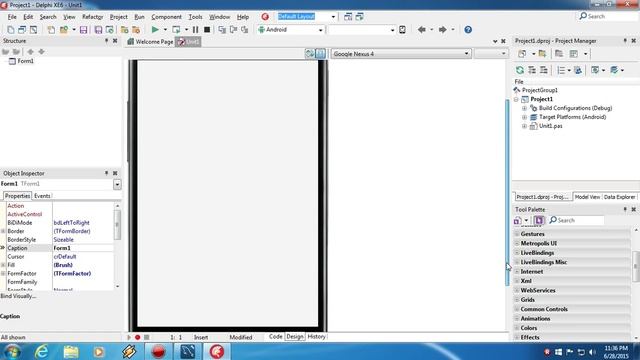Click the Move Up arrow in Structure panel
Image resolution: width=640 pixels, height=360 pixels.
tap(30, 52)
